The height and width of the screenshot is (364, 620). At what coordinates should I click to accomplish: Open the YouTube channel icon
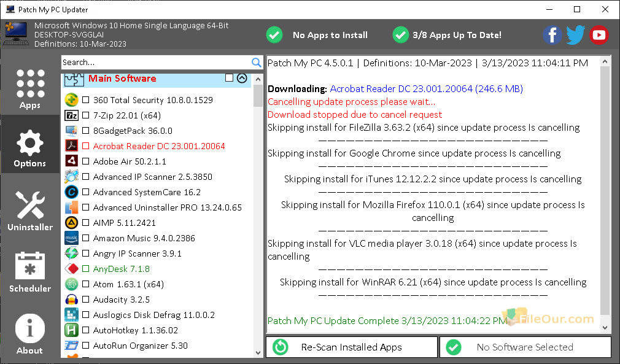[599, 35]
